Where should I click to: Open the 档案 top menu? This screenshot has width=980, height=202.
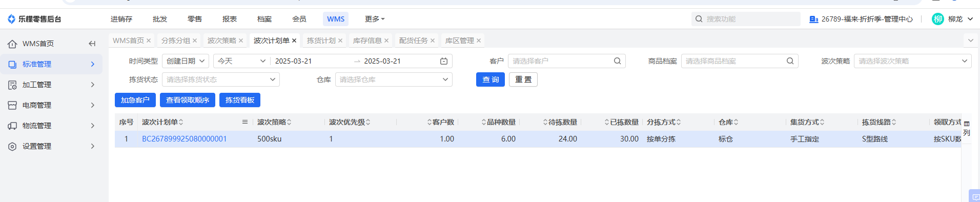[264, 19]
